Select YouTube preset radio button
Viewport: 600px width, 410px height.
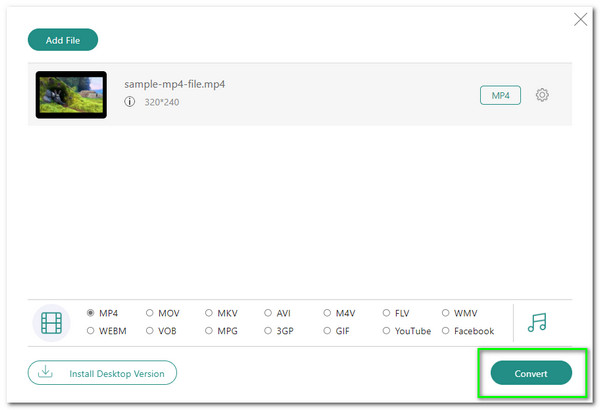[386, 330]
